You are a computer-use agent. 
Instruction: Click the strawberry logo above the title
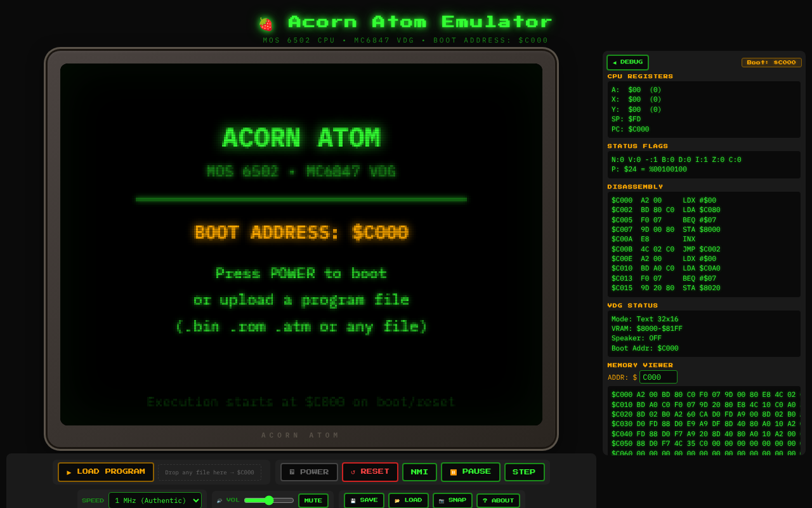point(266,23)
